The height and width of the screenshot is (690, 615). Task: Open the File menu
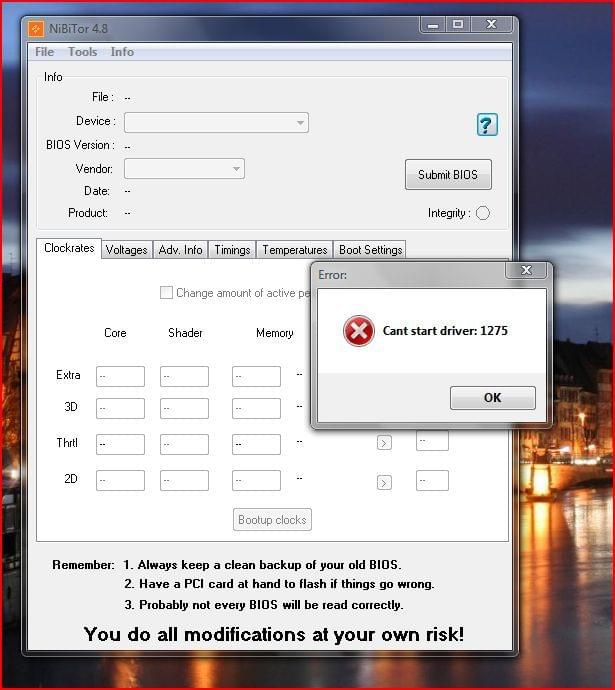coord(44,52)
